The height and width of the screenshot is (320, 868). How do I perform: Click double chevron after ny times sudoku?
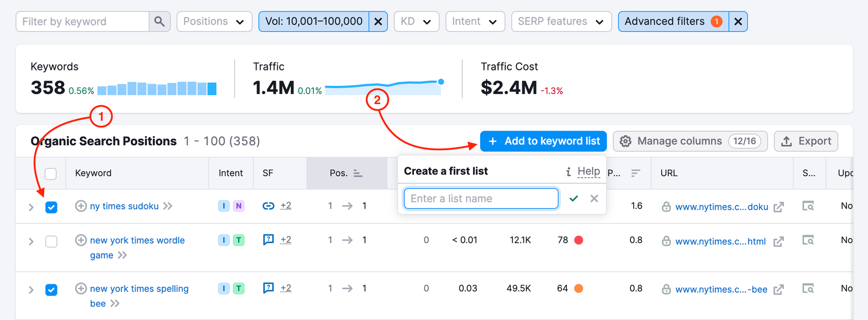168,206
